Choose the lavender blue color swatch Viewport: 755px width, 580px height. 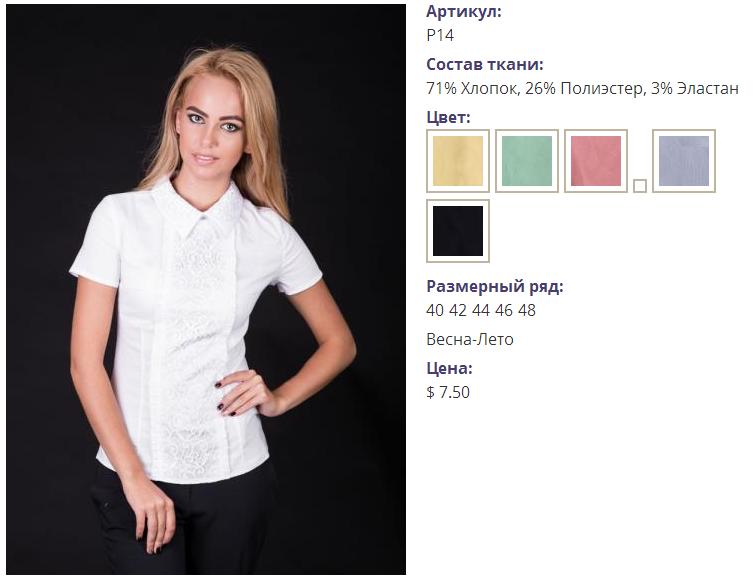point(684,161)
